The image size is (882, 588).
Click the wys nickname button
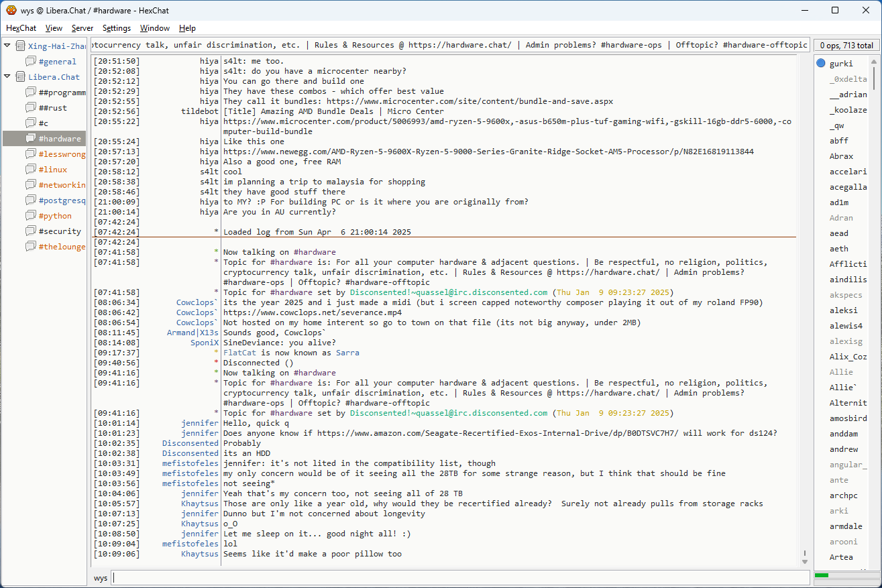click(101, 578)
